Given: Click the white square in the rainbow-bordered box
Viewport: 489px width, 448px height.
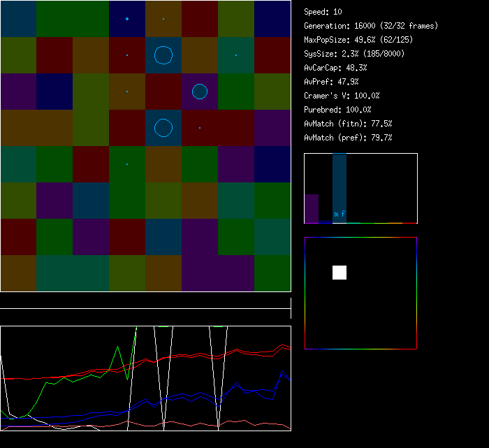Looking at the screenshot, I should pos(340,273).
